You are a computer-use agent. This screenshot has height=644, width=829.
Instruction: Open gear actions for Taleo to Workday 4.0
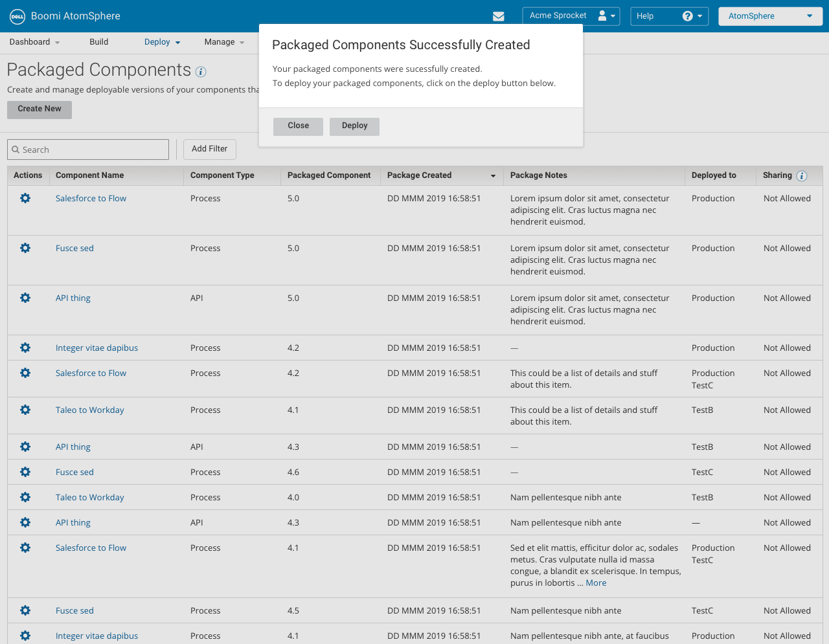pyautogui.click(x=25, y=497)
